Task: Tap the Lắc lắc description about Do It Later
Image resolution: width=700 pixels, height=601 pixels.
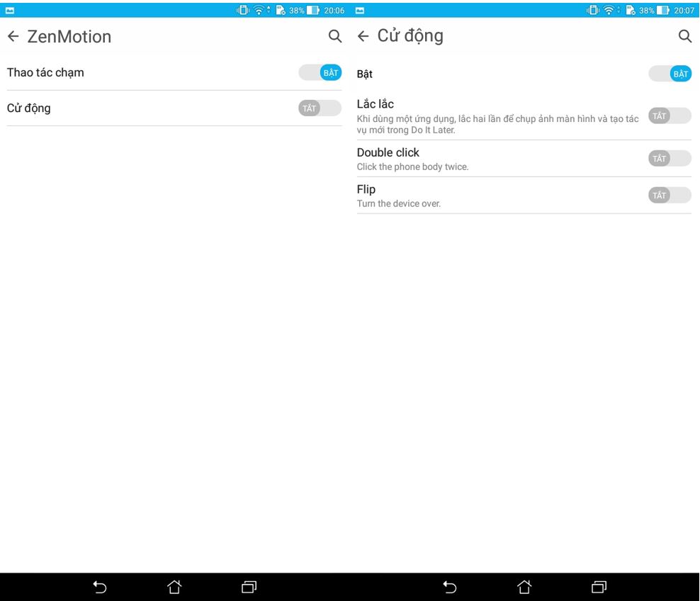Action: click(498, 124)
